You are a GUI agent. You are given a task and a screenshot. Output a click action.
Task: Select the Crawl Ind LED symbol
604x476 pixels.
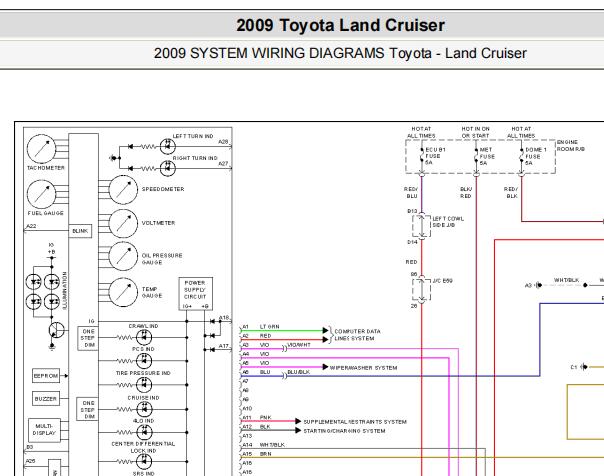pyautogui.click(x=144, y=337)
